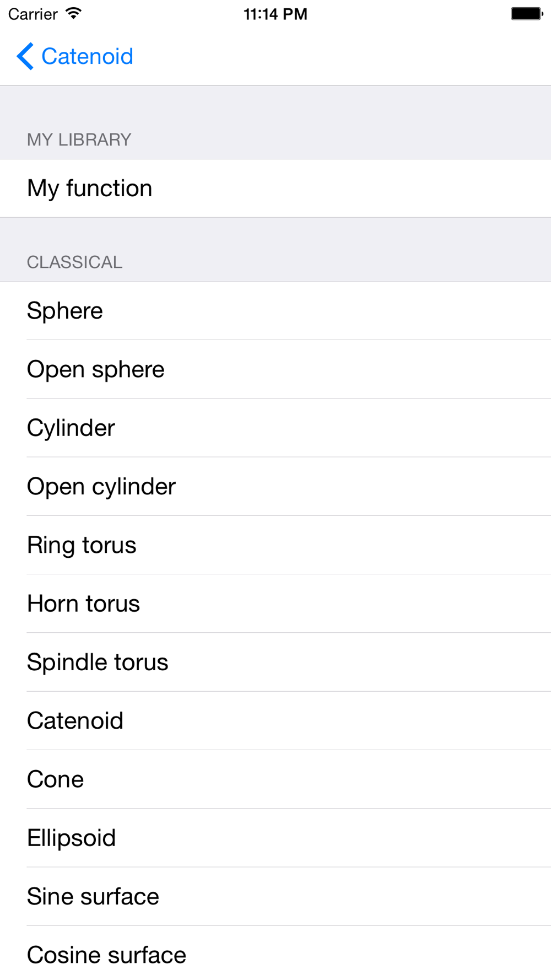Select Sine surface entry
The width and height of the screenshot is (551, 980).
[275, 896]
